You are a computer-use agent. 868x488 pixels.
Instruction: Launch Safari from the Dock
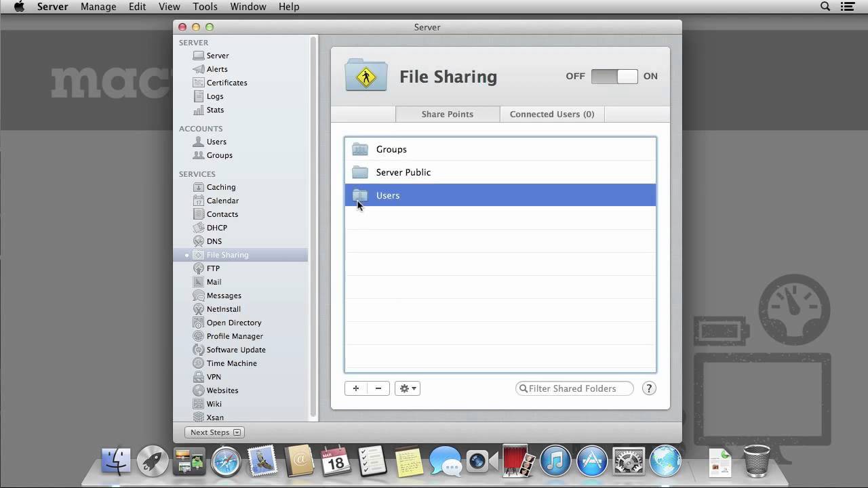pyautogui.click(x=226, y=462)
